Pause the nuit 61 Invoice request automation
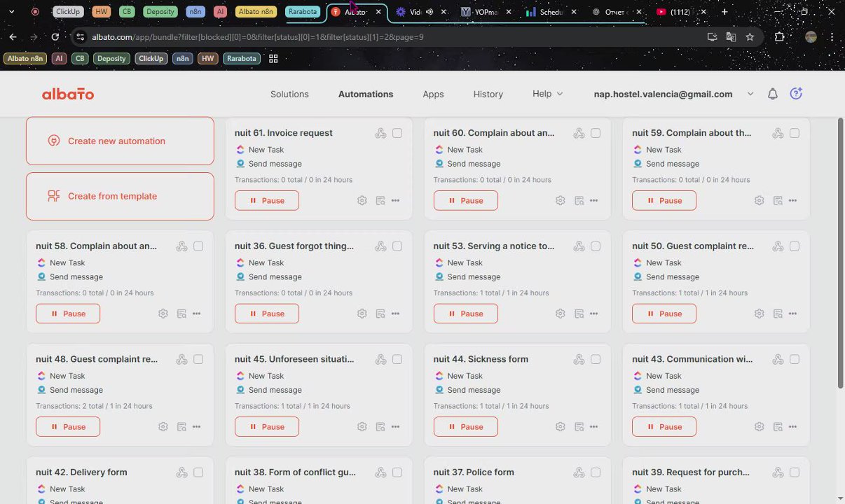Image resolution: width=845 pixels, height=504 pixels. [267, 200]
